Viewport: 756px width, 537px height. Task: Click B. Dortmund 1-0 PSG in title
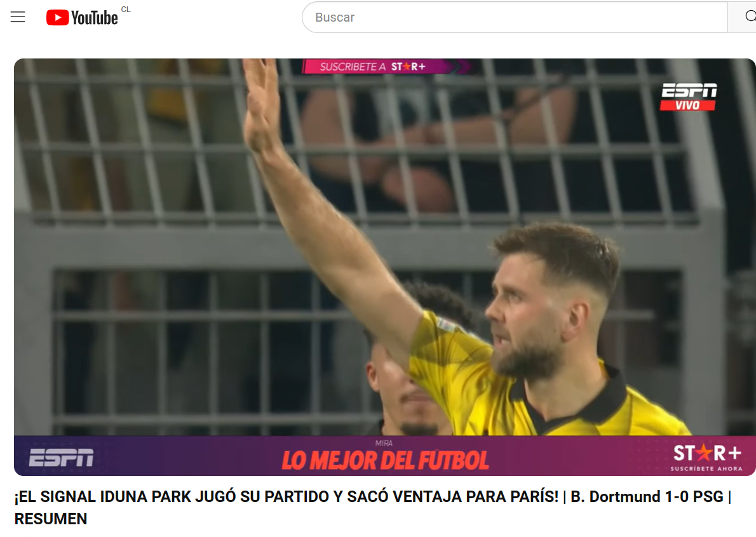click(647, 496)
